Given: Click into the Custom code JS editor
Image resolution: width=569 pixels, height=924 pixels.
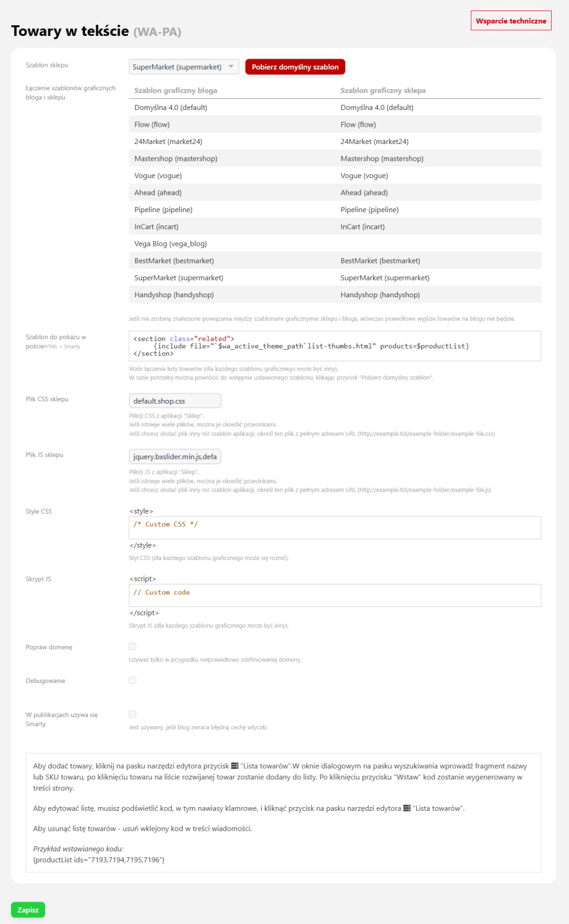Looking at the screenshot, I should point(335,595).
